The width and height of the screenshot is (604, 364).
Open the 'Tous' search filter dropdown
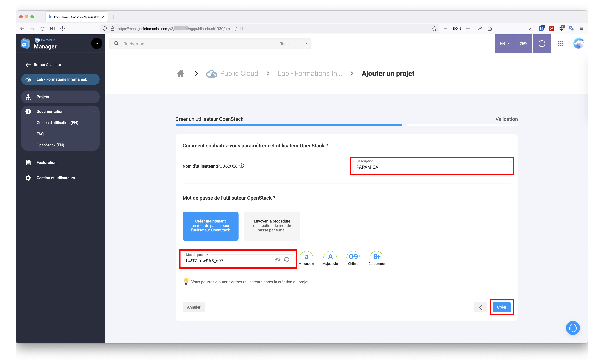[x=294, y=44]
